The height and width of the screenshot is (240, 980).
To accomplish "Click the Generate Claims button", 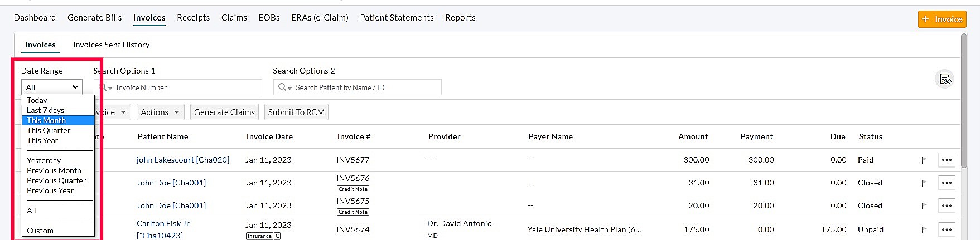I will click(x=224, y=112).
